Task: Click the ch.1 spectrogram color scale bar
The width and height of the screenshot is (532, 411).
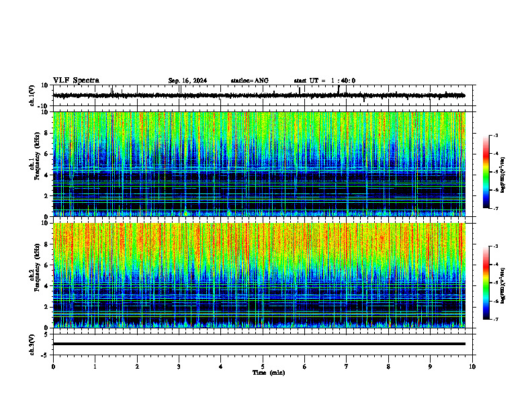Action: click(486, 172)
